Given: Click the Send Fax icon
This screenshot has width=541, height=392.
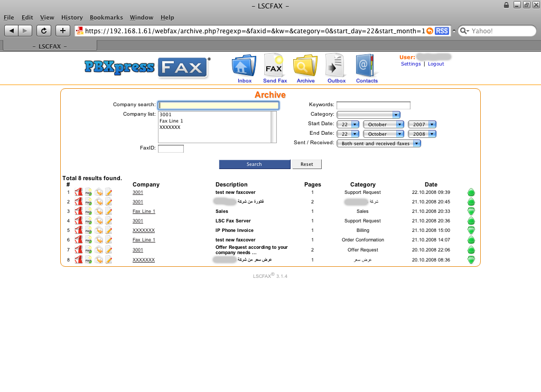Looking at the screenshot, I should pos(275,67).
